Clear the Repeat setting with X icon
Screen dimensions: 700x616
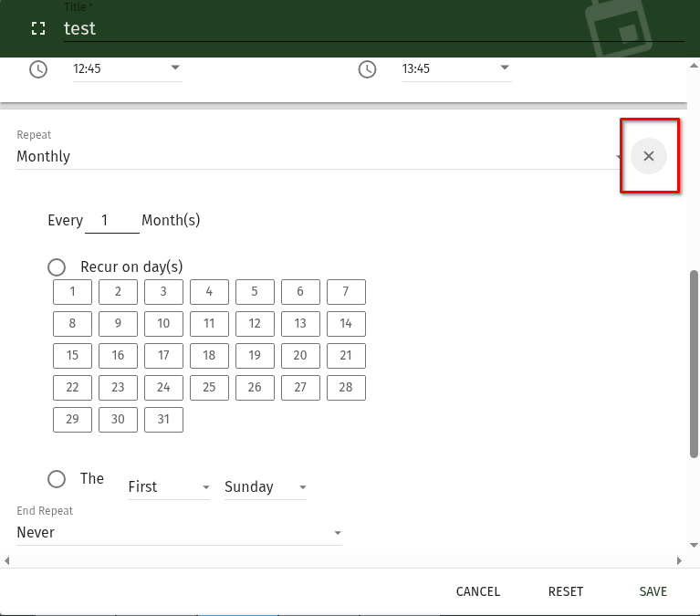[x=649, y=156]
